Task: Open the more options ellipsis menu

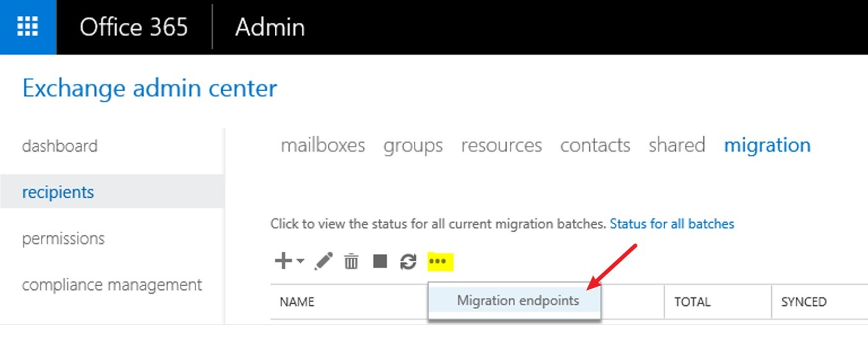Action: coord(441,261)
